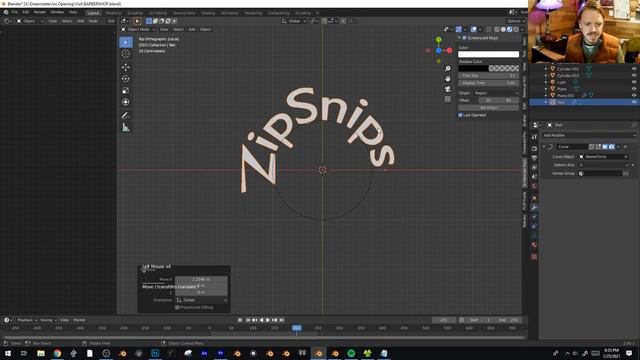The height and width of the screenshot is (360, 640).
Task: Open the Render menu
Action: (x=40, y=12)
